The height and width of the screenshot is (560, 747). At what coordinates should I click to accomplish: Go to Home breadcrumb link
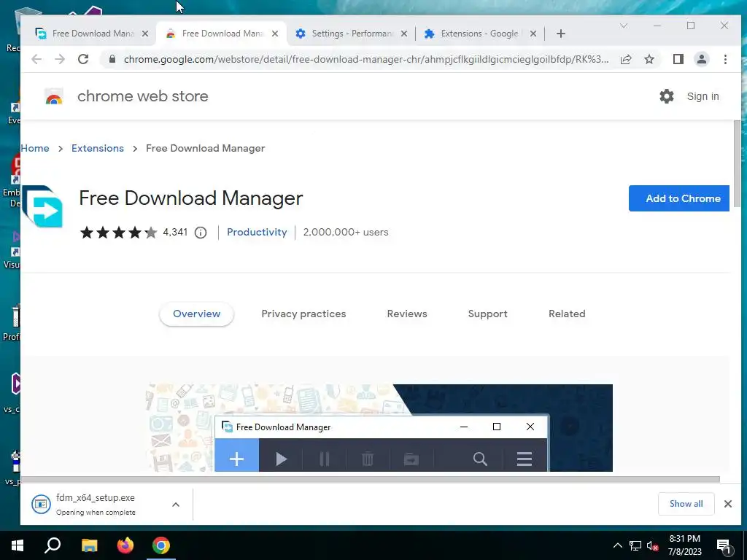click(35, 148)
